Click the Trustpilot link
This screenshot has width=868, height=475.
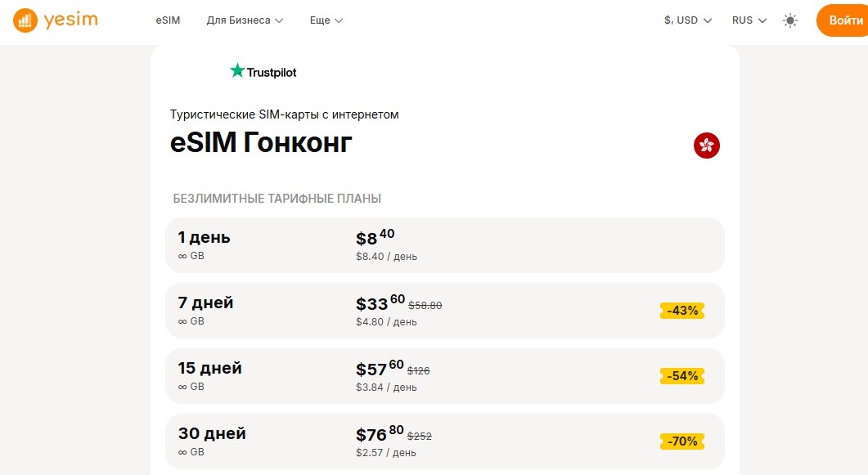coord(262,71)
